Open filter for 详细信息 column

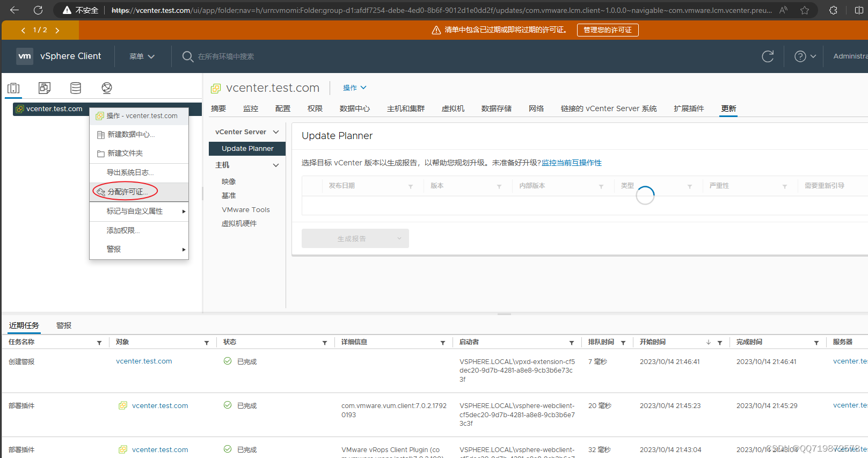443,343
